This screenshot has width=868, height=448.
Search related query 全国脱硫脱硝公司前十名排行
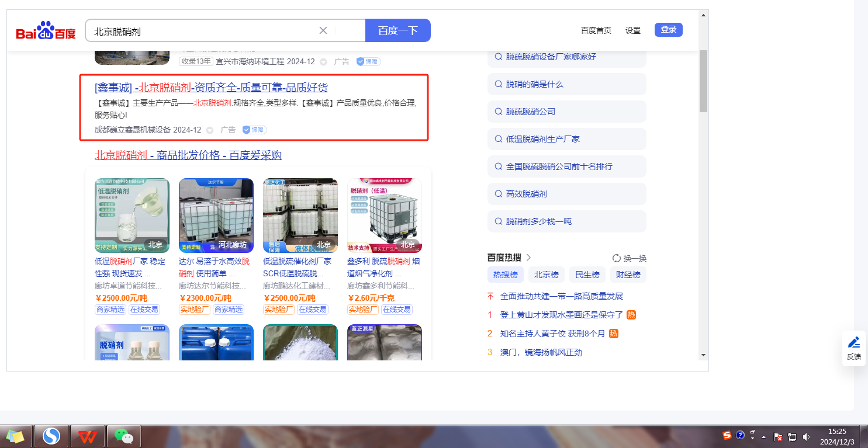(567, 166)
